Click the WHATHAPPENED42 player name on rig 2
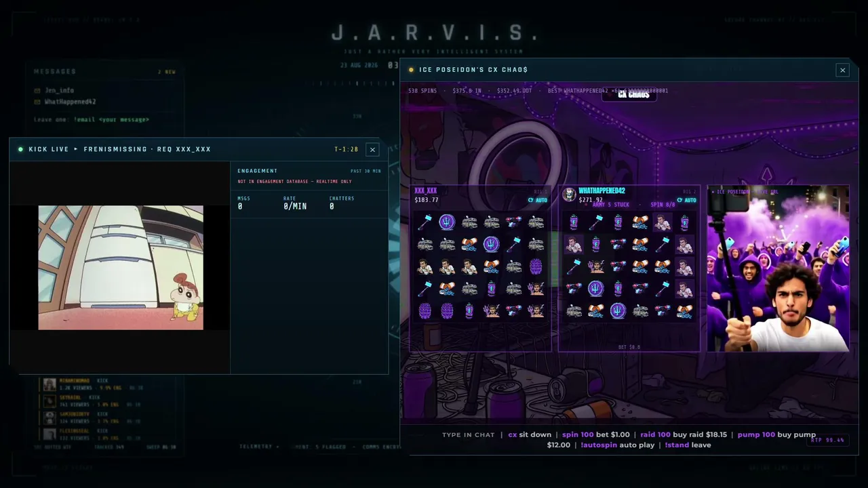 coord(601,191)
